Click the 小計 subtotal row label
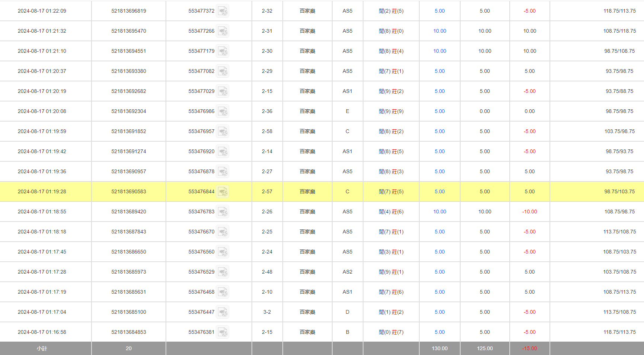644x355 pixels. (x=42, y=349)
